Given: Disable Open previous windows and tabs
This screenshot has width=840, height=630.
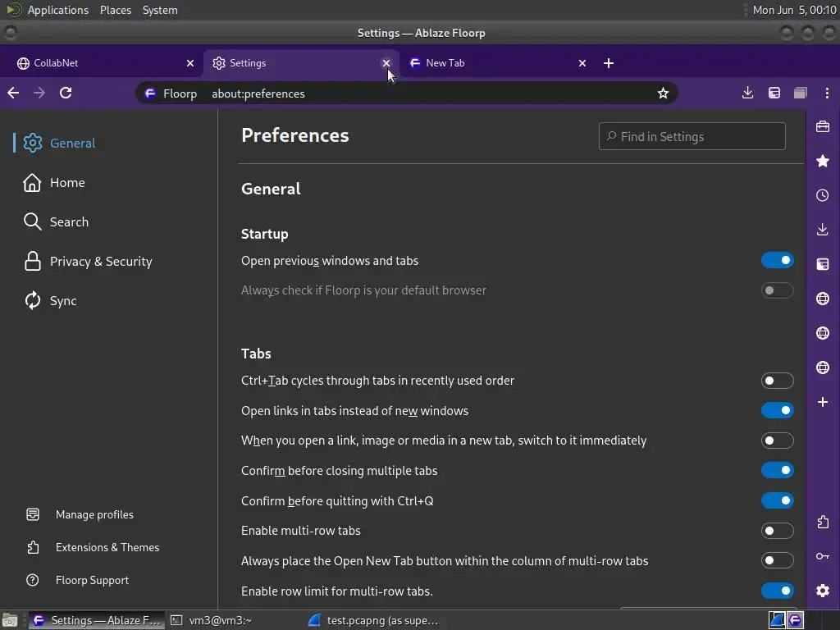Looking at the screenshot, I should click(x=777, y=261).
